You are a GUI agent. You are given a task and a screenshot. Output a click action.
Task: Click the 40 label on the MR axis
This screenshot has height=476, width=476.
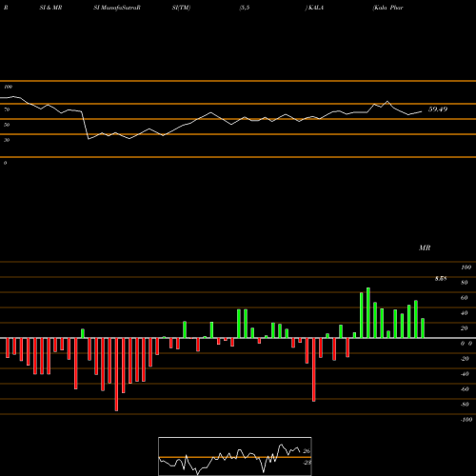[465, 313]
